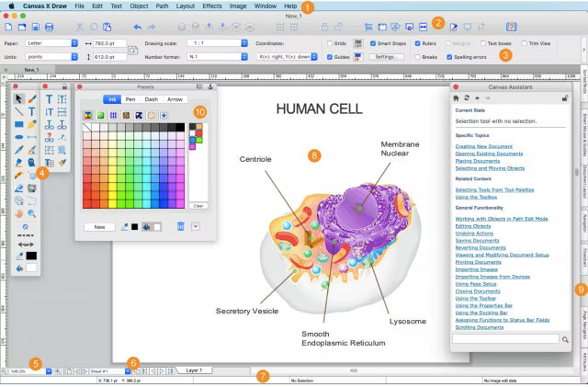The height and width of the screenshot is (387, 588).
Task: Select the Rectangle shape tool
Action: [18, 124]
